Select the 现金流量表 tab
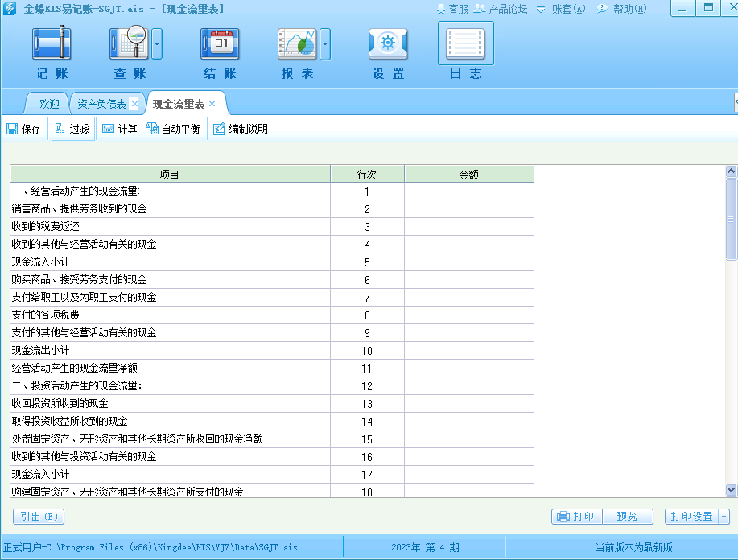The image size is (738, 560). click(179, 104)
